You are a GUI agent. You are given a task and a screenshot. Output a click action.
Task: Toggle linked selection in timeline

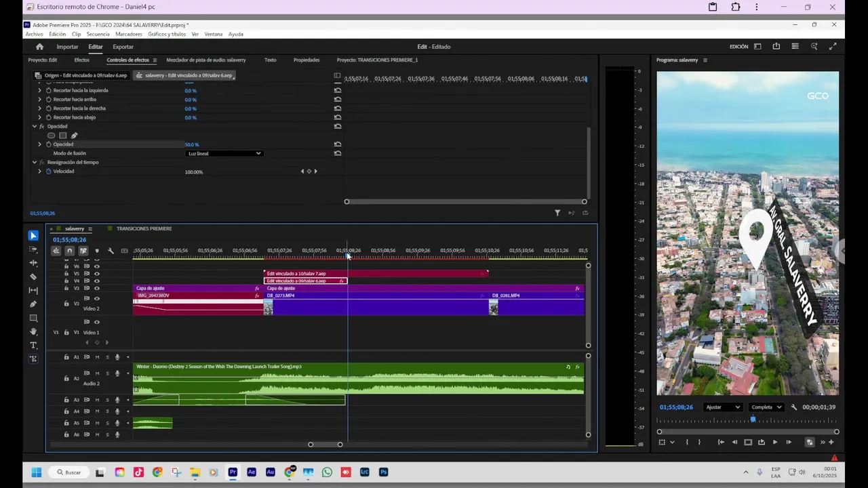[83, 251]
